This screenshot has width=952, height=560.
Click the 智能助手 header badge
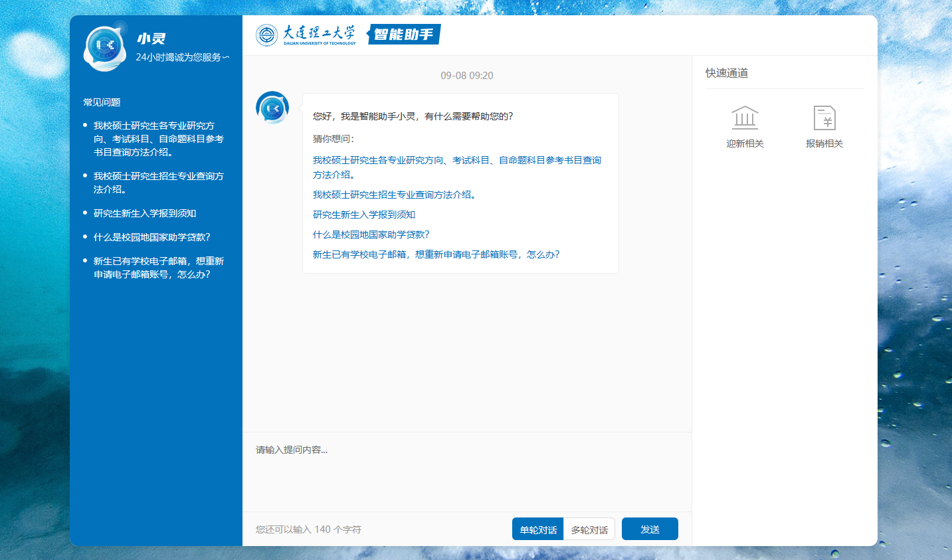[x=403, y=35]
